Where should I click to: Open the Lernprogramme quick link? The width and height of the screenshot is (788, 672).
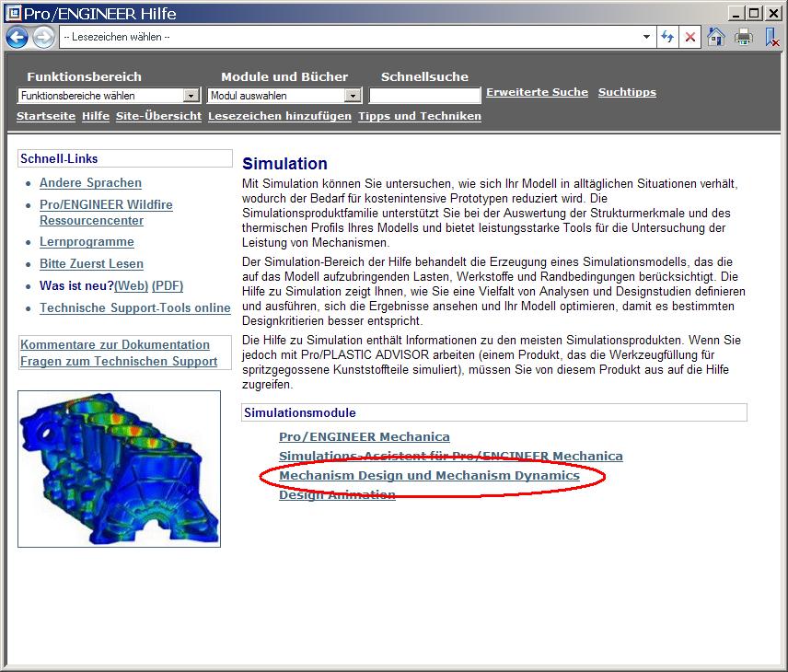click(x=87, y=242)
